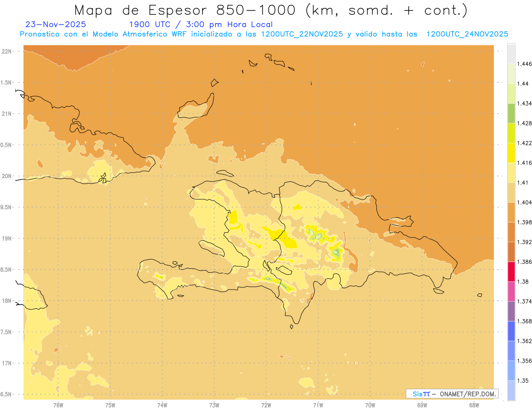
Task: Click the '19N' latitude axis label
Action: (x=7, y=239)
